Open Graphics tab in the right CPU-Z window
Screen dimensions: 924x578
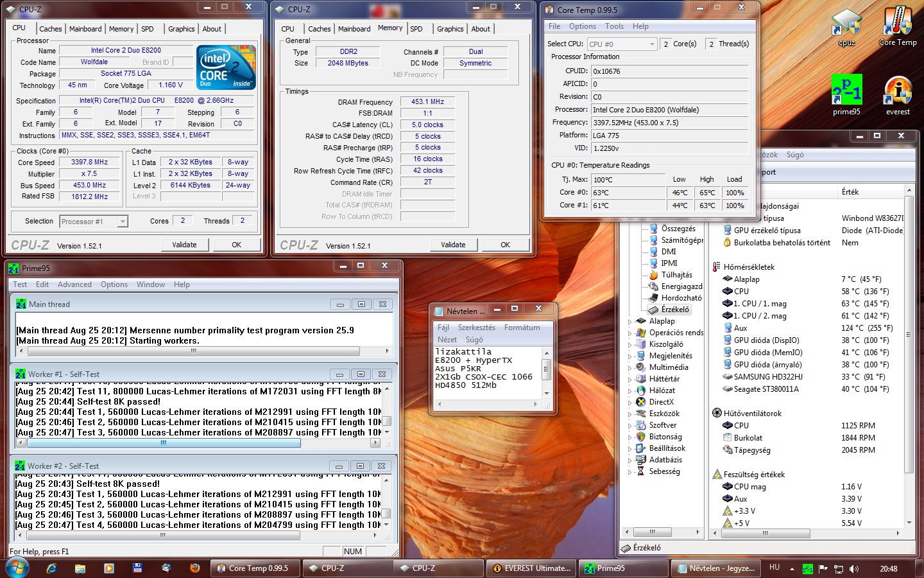click(450, 29)
